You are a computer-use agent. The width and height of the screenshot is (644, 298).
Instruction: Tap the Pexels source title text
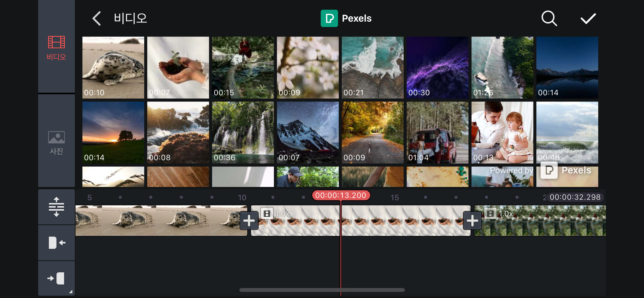[x=356, y=18]
